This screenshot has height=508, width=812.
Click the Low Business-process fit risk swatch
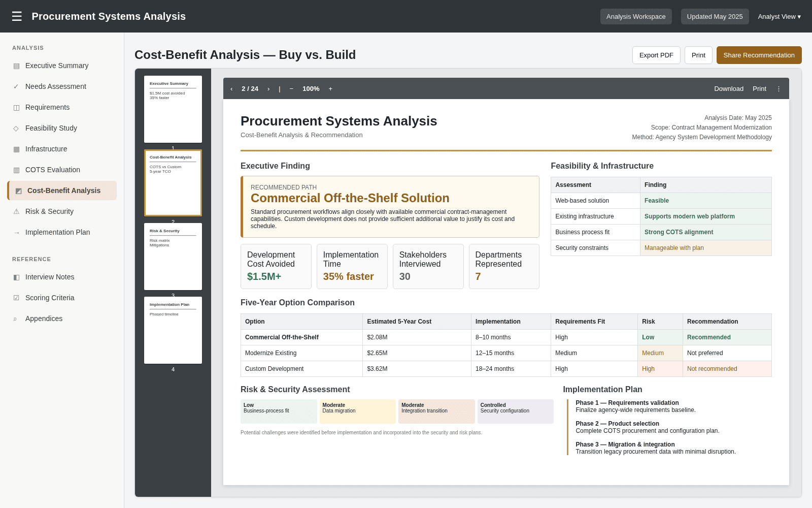click(279, 411)
